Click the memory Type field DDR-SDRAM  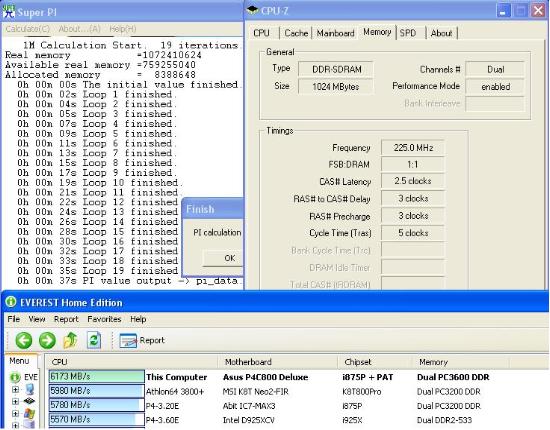point(336,69)
